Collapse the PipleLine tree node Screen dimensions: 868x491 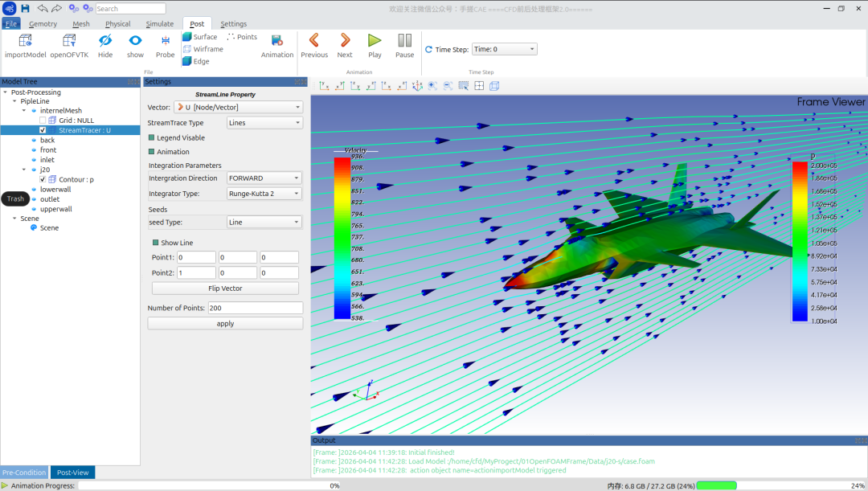(x=15, y=101)
